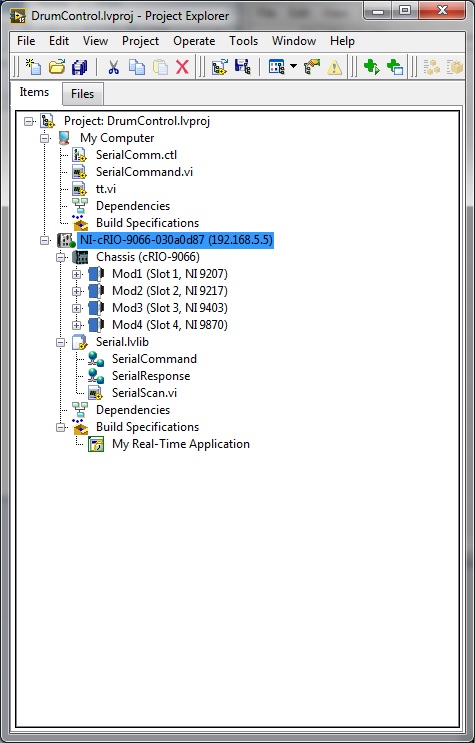The width and height of the screenshot is (475, 743).
Task: Click the Open VI toolbar icon after Delete
Action: click(x=219, y=67)
